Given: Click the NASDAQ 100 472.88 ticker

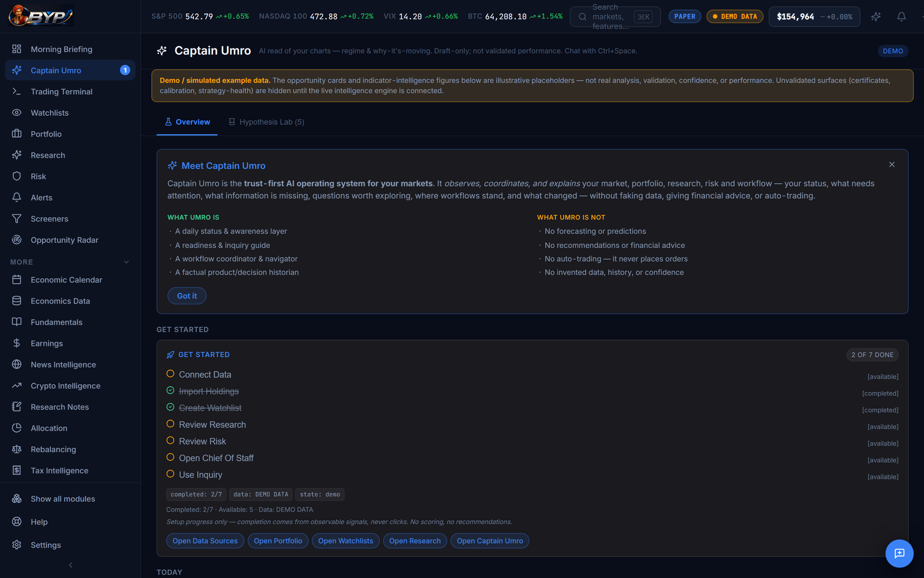Looking at the screenshot, I should [x=316, y=17].
